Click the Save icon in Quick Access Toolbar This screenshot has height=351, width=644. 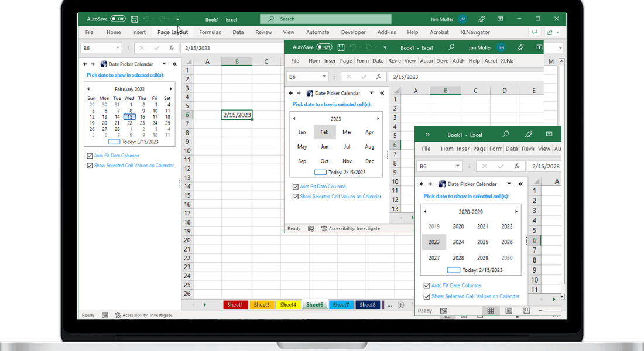(134, 19)
